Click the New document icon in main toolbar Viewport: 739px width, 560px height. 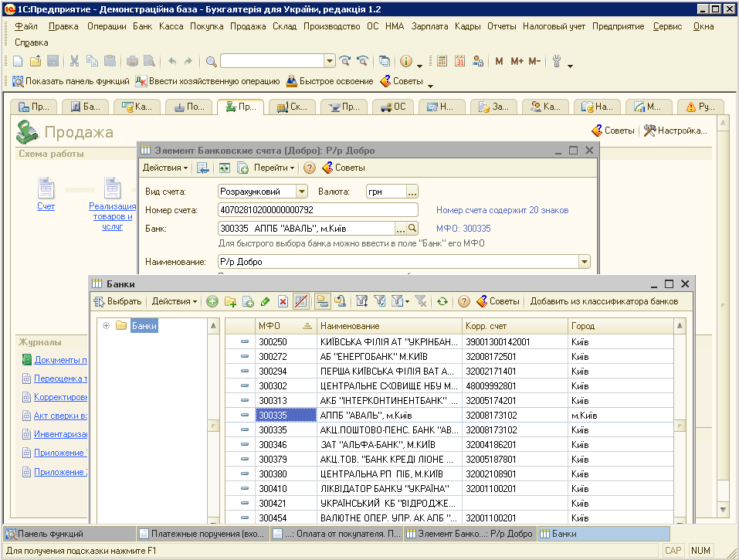(x=18, y=61)
